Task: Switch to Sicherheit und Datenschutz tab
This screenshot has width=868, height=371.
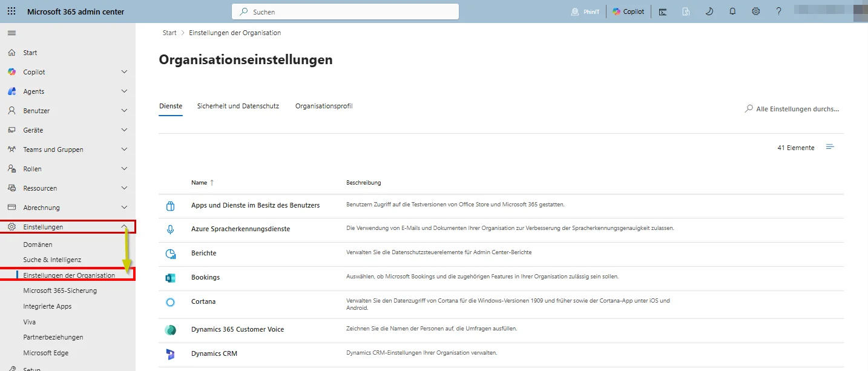Action: pyautogui.click(x=238, y=106)
